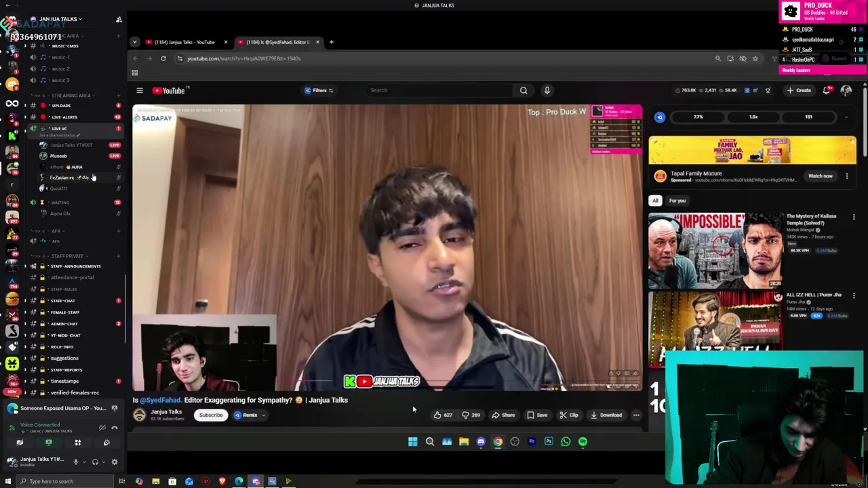Select the All filter chip

tap(655, 201)
